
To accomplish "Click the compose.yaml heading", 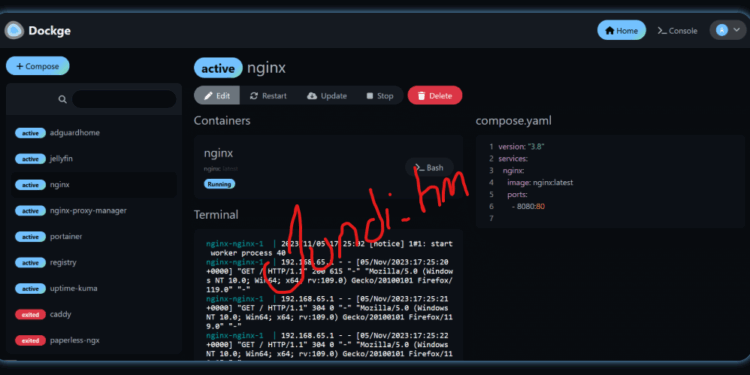I will (x=513, y=121).
